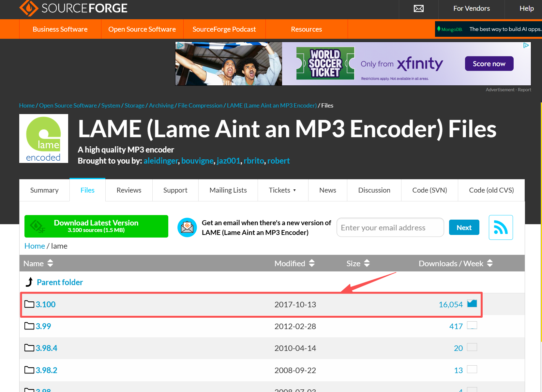Click the SourceForge flame logo icon

point(29,8)
